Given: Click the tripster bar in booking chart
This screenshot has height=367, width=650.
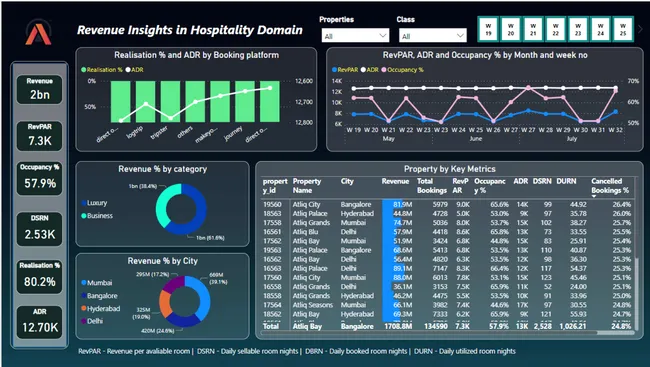Looking at the screenshot, I should (x=170, y=102).
